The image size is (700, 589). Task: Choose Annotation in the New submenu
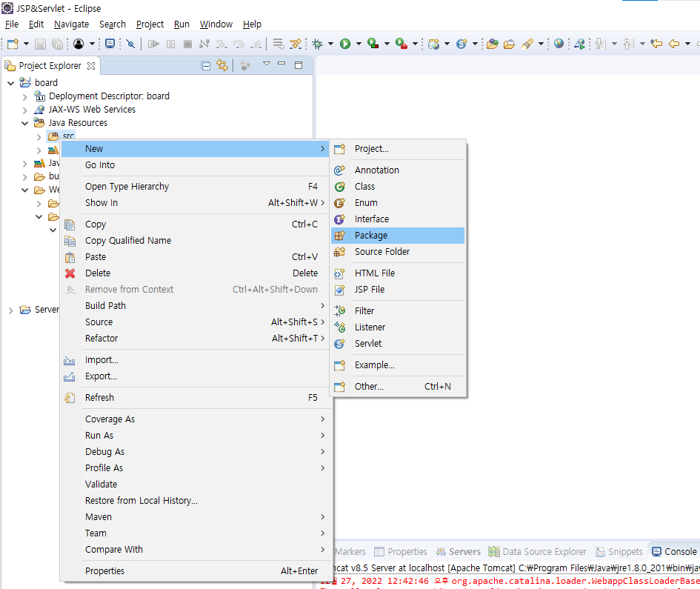pyautogui.click(x=398, y=170)
